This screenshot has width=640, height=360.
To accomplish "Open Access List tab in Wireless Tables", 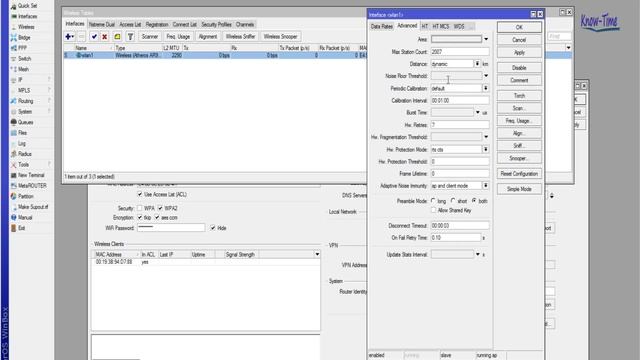I will click(130, 24).
